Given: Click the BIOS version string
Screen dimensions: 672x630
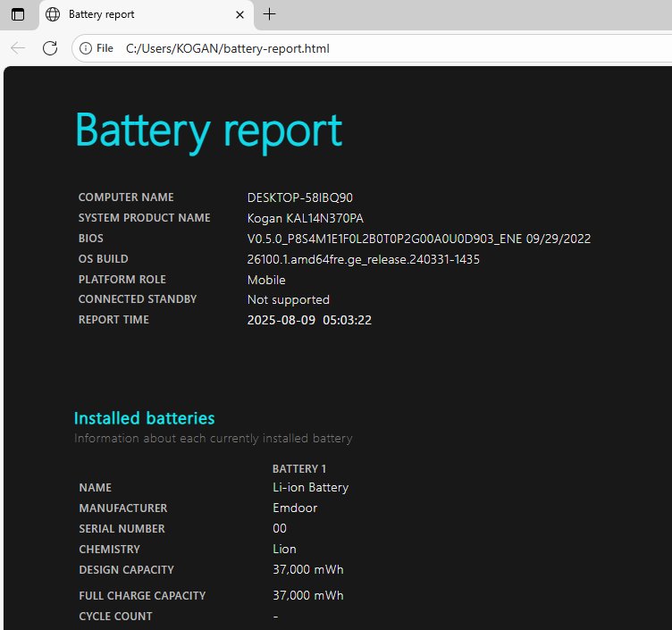Looking at the screenshot, I should (x=418, y=239).
